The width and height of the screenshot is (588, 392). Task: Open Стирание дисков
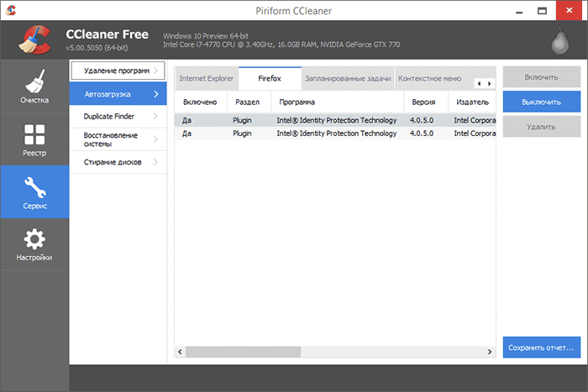(118, 162)
